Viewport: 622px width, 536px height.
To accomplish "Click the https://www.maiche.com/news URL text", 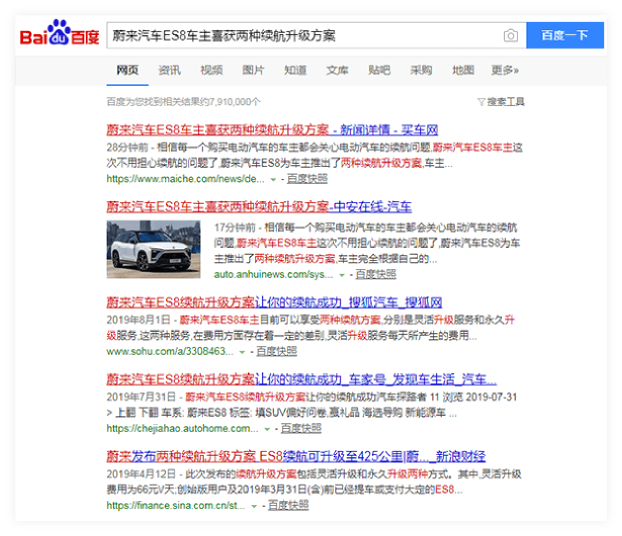I will (x=185, y=179).
